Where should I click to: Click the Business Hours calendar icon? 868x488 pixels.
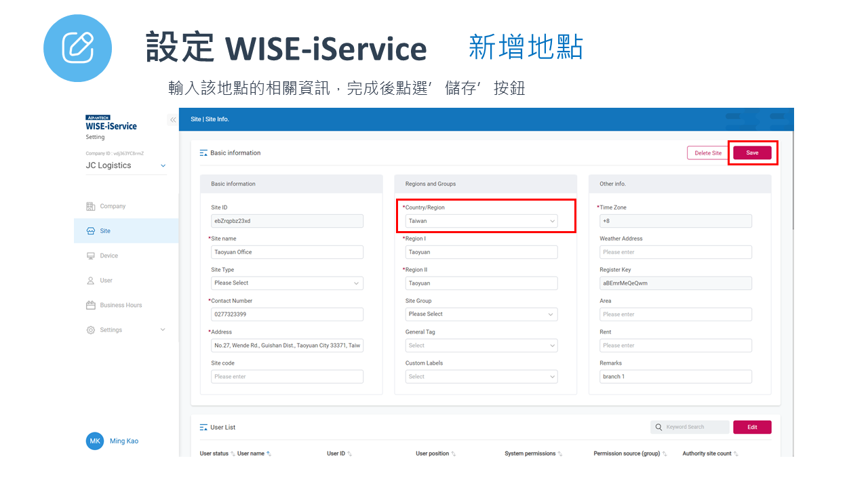(x=91, y=305)
